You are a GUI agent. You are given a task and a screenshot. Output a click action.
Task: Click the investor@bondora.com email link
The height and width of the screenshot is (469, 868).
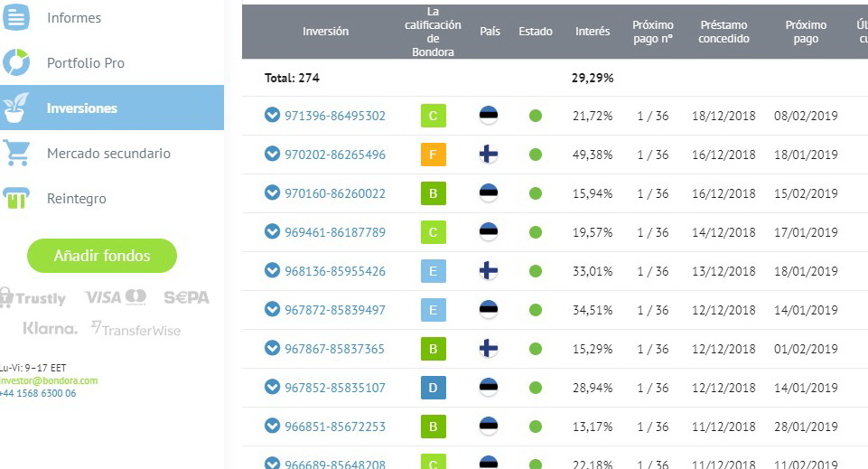pyautogui.click(x=49, y=380)
